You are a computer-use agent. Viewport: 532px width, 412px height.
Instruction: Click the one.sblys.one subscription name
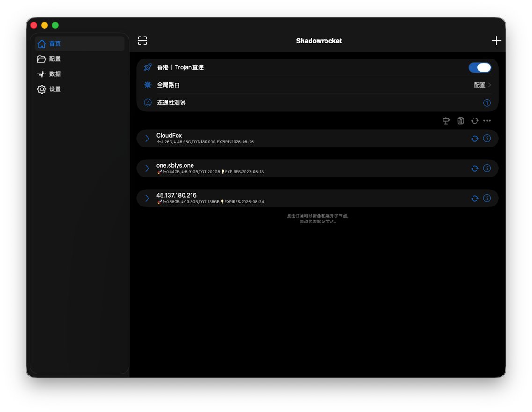175,165
